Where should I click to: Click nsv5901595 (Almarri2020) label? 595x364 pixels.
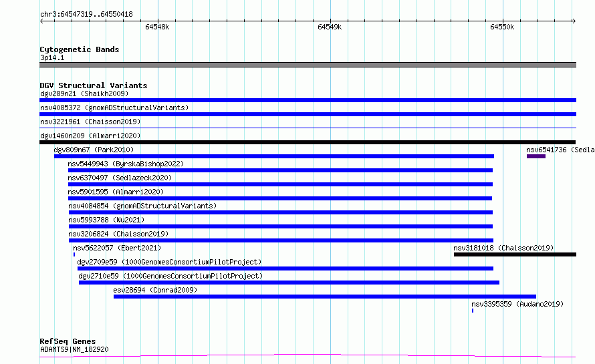click(116, 192)
